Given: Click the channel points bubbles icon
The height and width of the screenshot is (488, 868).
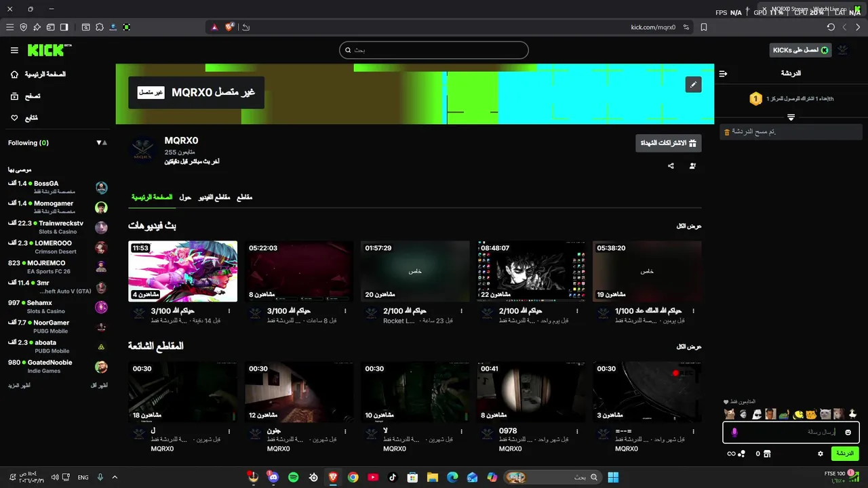Looking at the screenshot, I should [x=742, y=453].
